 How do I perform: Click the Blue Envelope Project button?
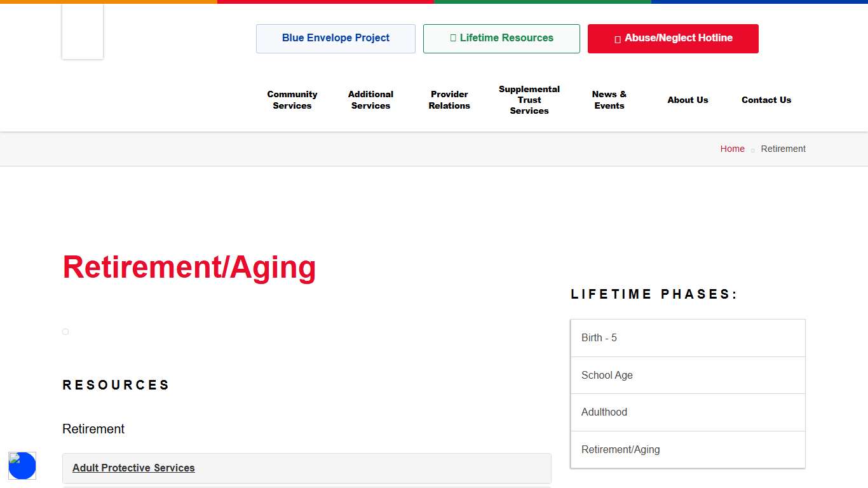[336, 38]
